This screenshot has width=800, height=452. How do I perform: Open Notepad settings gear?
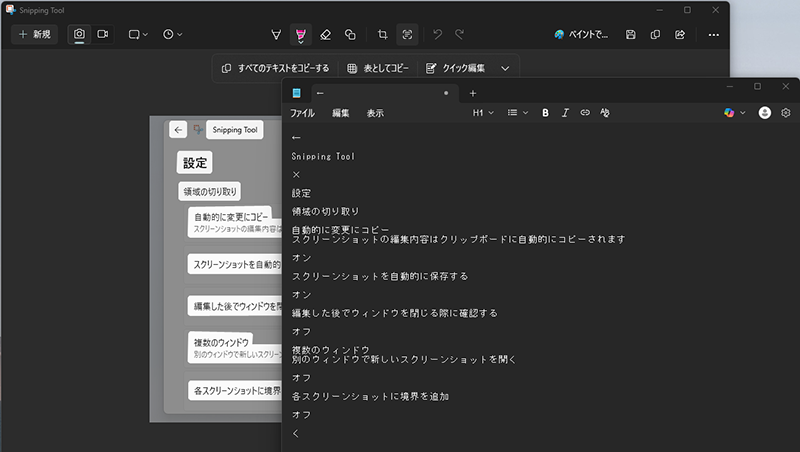[x=786, y=113]
